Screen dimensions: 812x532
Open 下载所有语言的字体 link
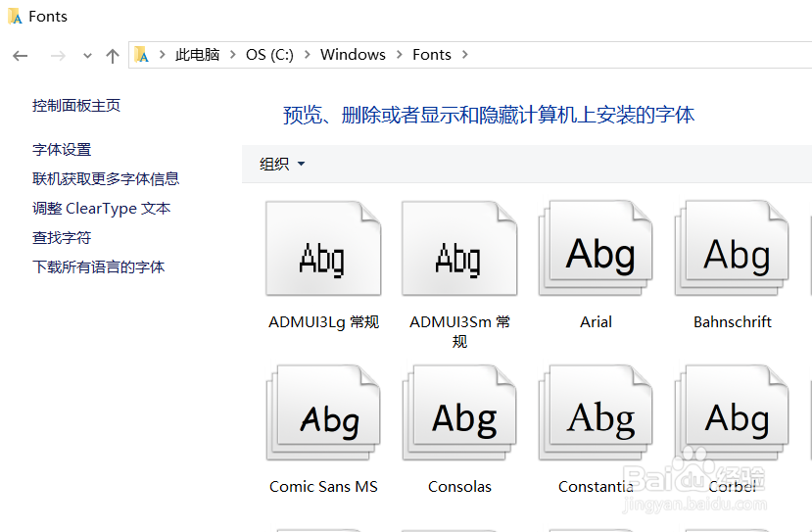[98, 267]
